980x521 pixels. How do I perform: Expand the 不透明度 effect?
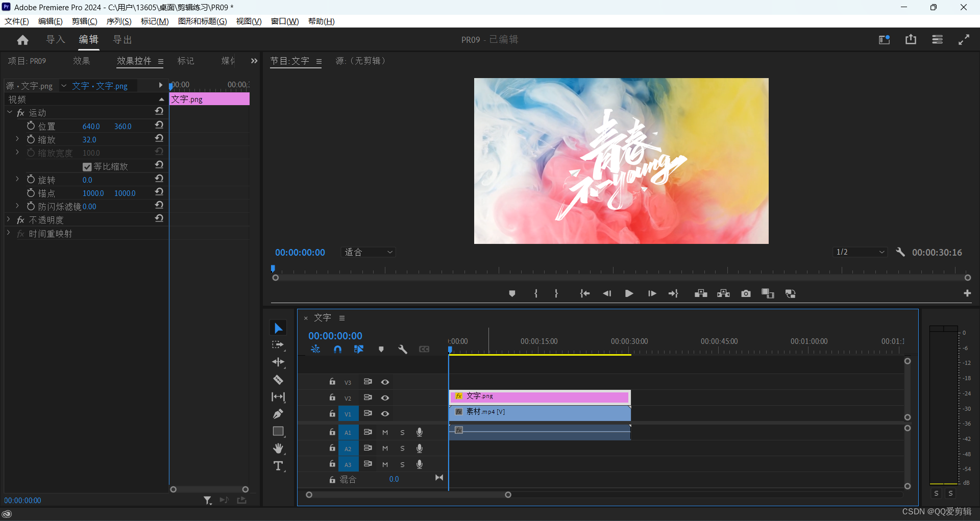(9, 219)
